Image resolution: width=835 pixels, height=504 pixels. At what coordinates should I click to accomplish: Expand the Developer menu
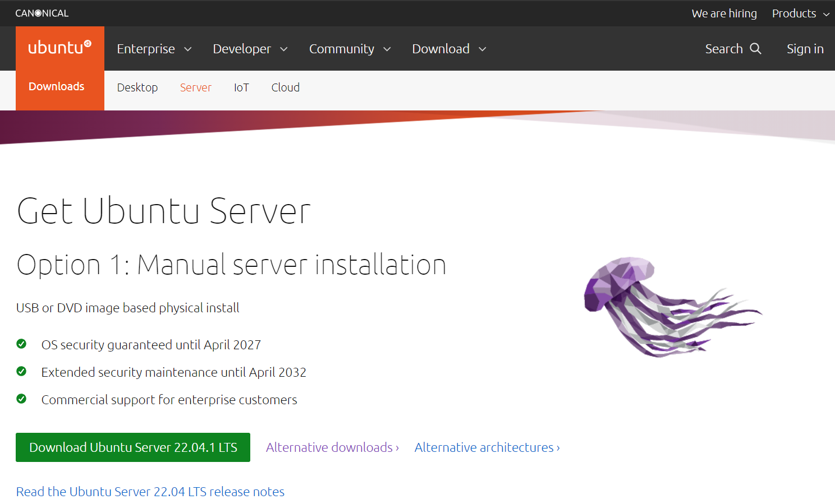point(250,49)
